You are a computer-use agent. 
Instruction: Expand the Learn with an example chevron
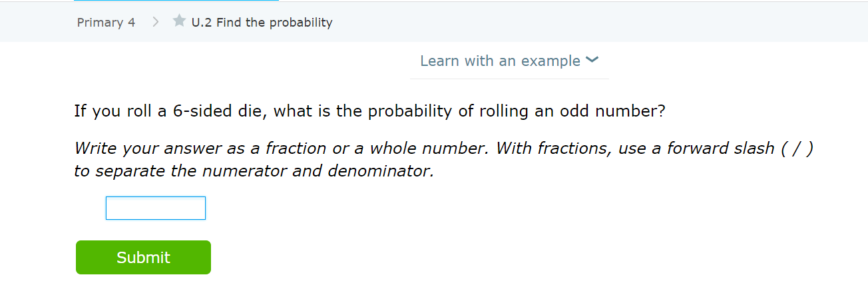coord(592,61)
